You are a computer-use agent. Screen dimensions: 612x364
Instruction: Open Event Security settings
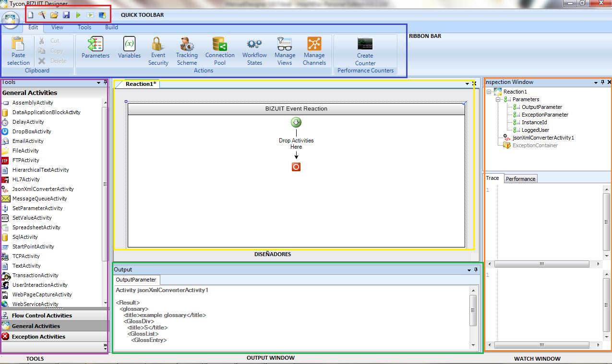[x=158, y=51]
